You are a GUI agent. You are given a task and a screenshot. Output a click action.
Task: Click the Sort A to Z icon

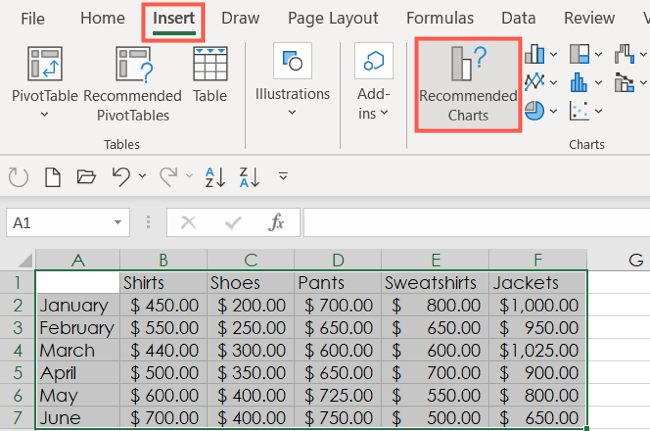tap(215, 177)
